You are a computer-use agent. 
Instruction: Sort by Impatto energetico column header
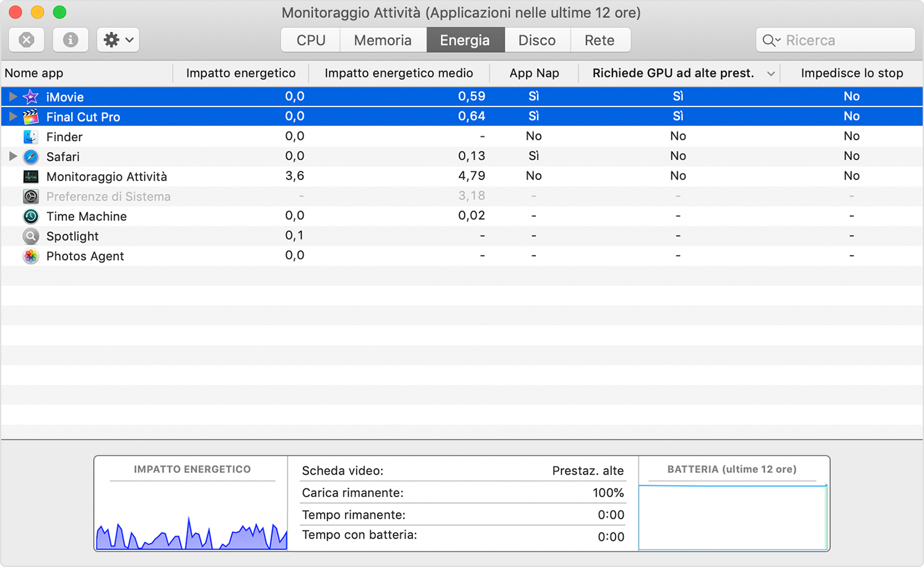(x=241, y=73)
